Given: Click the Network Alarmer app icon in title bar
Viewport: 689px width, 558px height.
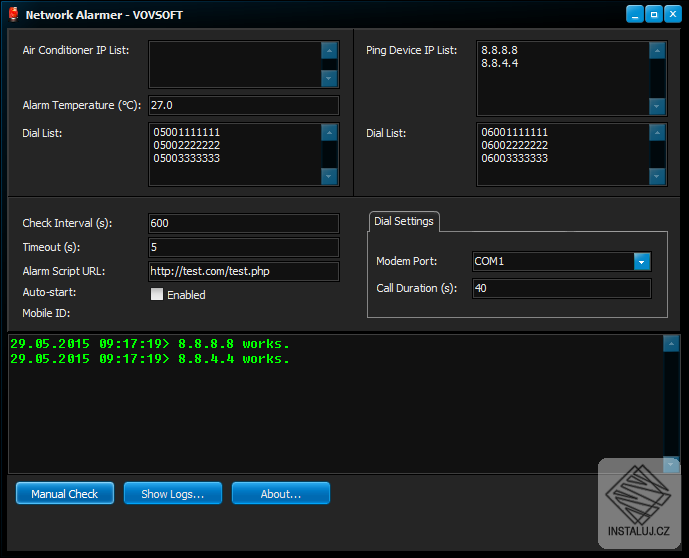Looking at the screenshot, I should coord(13,15).
